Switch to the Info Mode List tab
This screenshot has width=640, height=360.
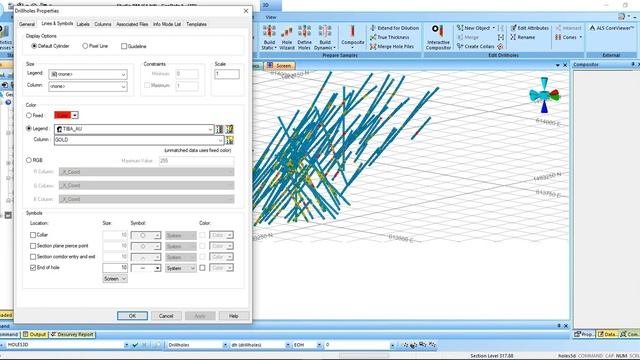coord(167,24)
